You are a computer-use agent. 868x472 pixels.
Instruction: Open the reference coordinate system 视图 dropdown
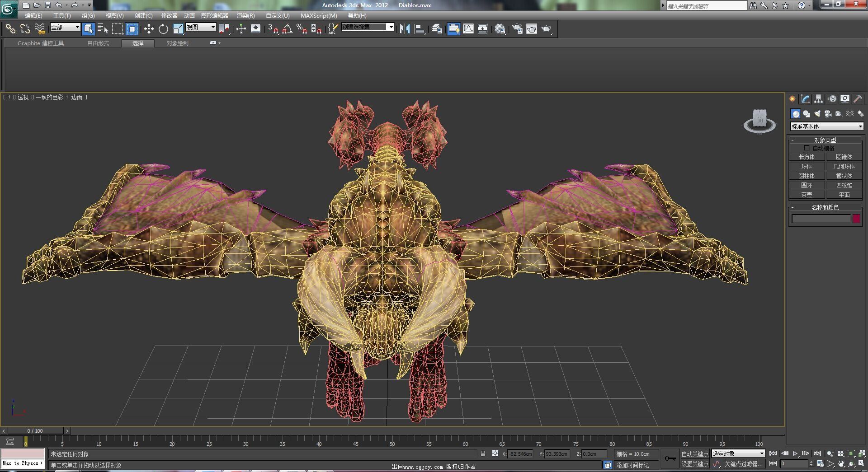(201, 27)
